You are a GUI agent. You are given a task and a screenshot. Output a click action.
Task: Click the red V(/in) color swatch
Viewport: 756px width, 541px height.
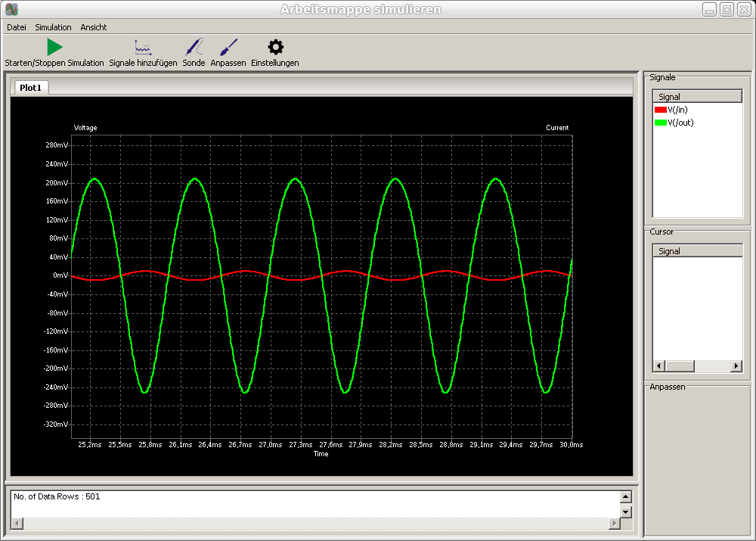click(660, 110)
